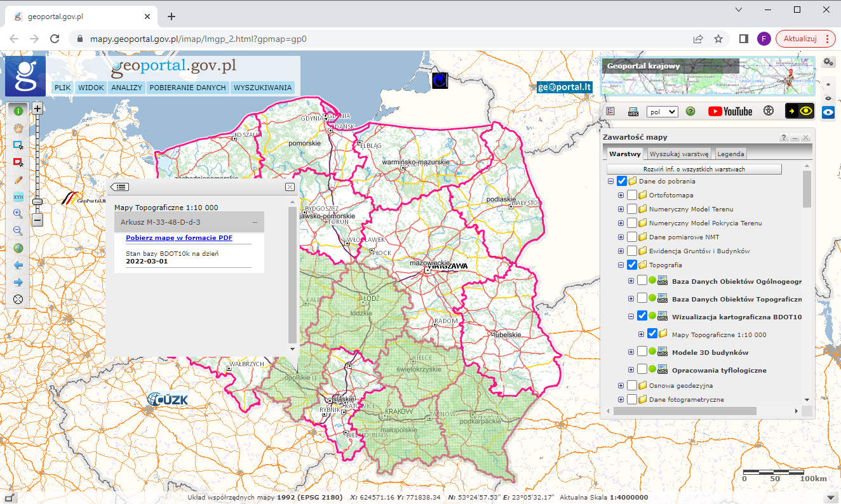This screenshot has width=841, height=504.
Task: Activate the green info identify tool
Action: (18, 111)
